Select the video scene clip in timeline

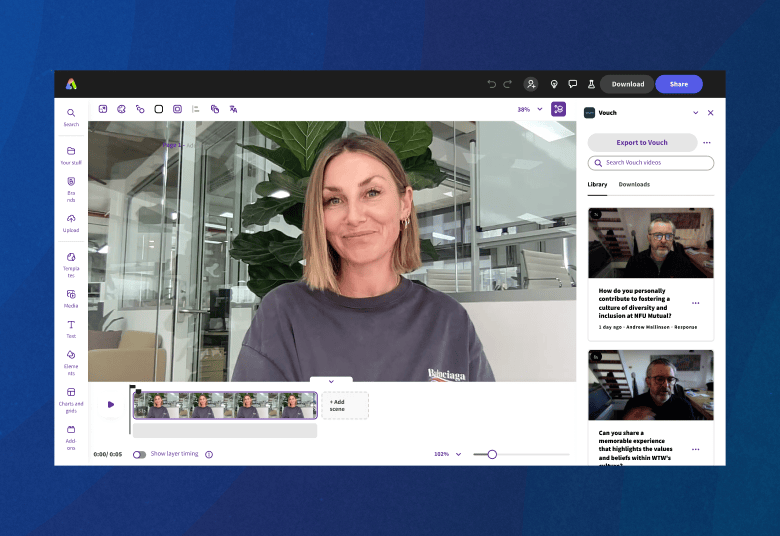tap(225, 405)
